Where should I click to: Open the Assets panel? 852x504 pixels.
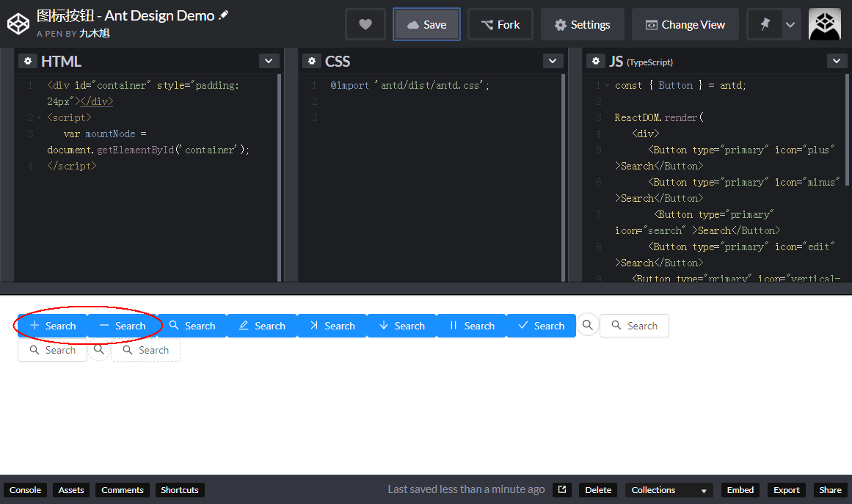pyautogui.click(x=71, y=490)
